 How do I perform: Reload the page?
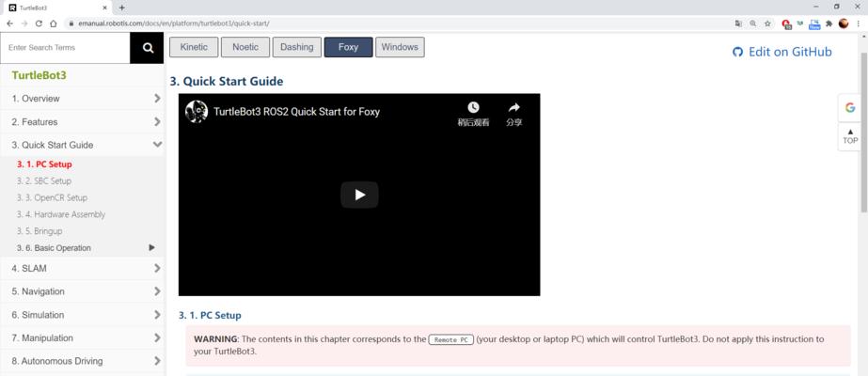click(x=39, y=23)
